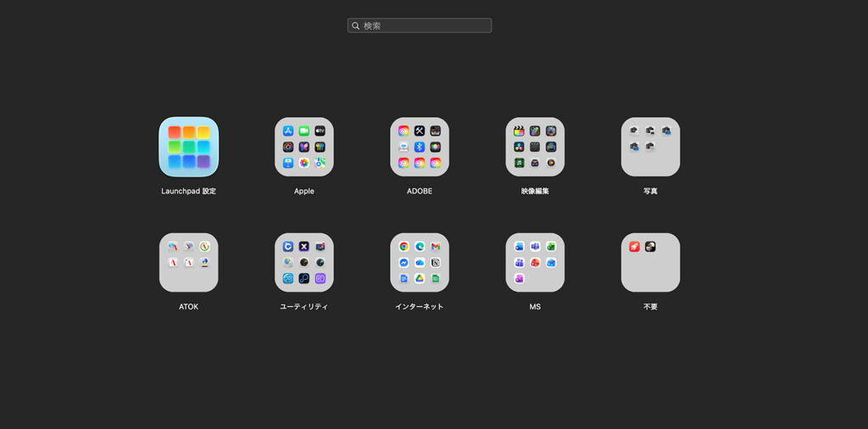868x429 pixels.
Task: Click the Final Cut Pro icon in 映像編集
Action: click(x=520, y=131)
